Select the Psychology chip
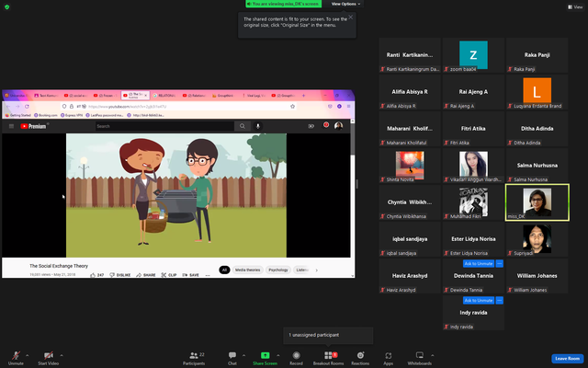588x368 pixels. pyautogui.click(x=278, y=270)
